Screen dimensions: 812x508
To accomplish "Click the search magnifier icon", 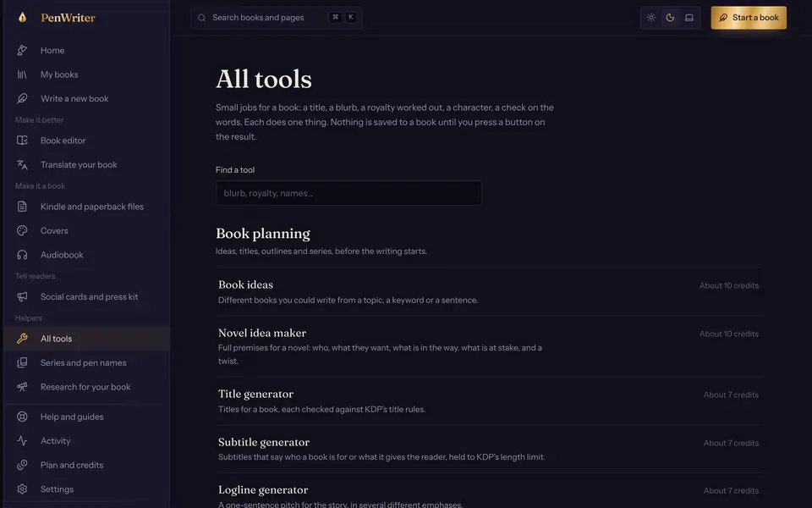I will pyautogui.click(x=201, y=18).
